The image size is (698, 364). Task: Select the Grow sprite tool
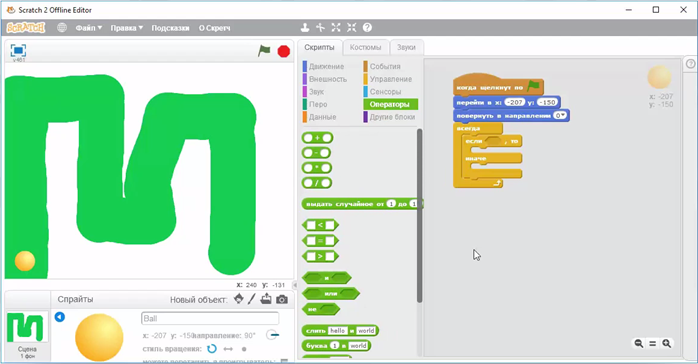(x=336, y=28)
